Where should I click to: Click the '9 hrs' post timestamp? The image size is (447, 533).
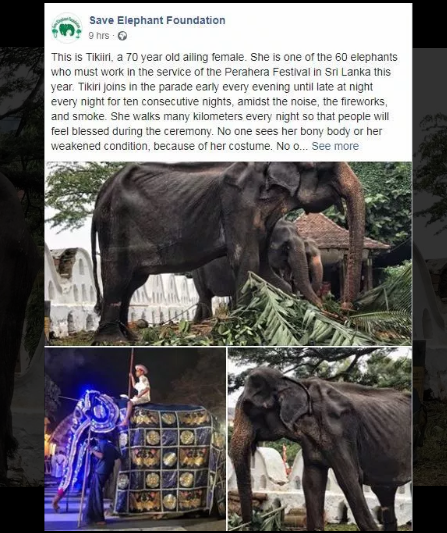(99, 36)
